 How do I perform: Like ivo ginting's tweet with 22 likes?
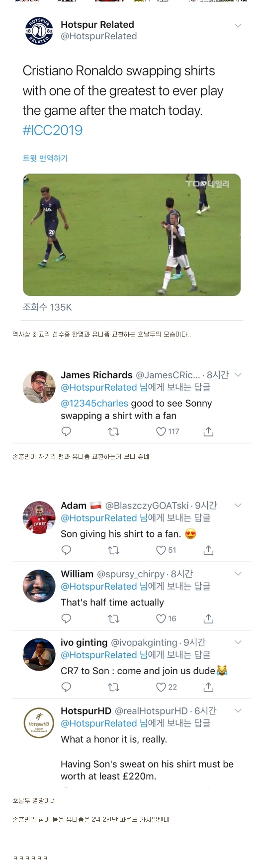(167, 687)
